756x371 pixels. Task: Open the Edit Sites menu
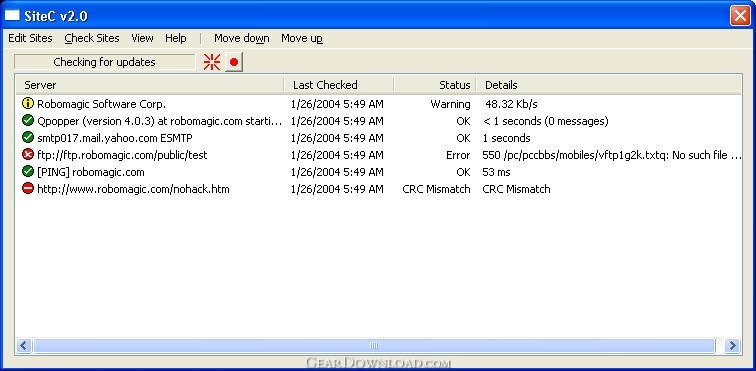tap(30, 38)
